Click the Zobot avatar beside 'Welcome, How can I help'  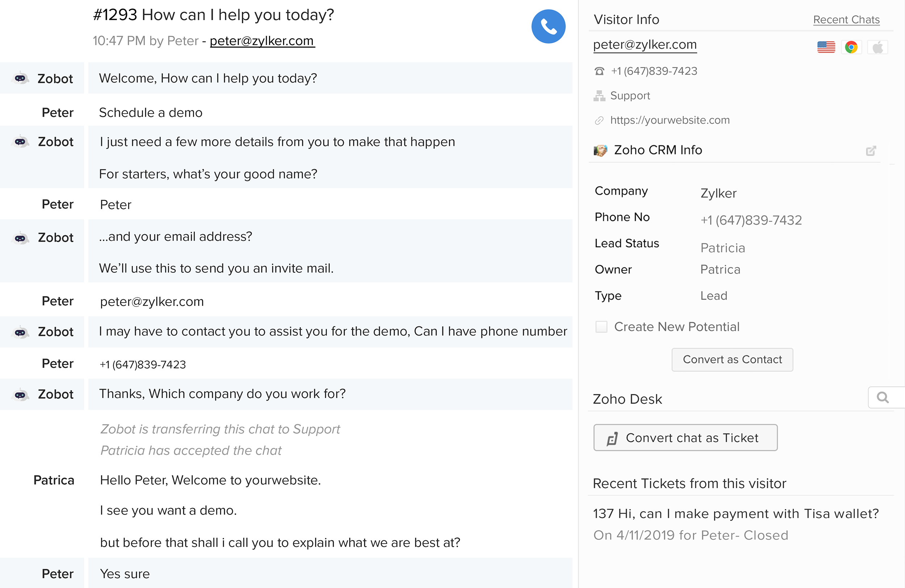click(x=21, y=78)
